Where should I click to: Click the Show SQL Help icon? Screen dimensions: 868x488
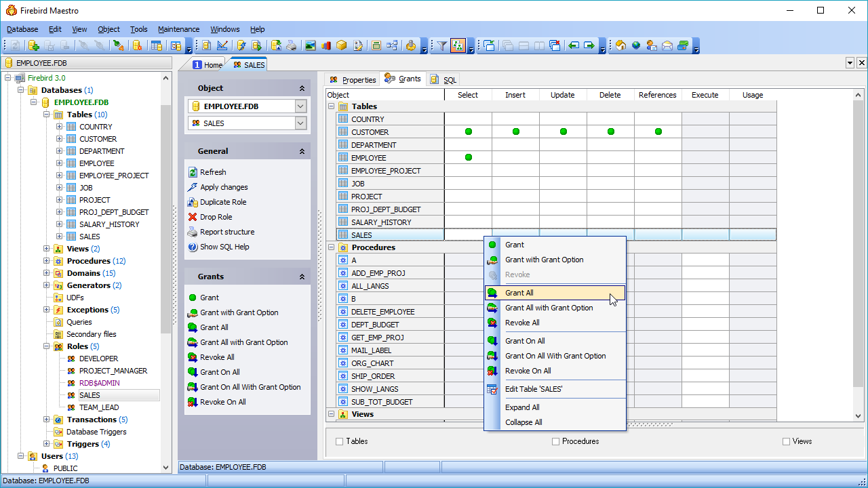193,247
